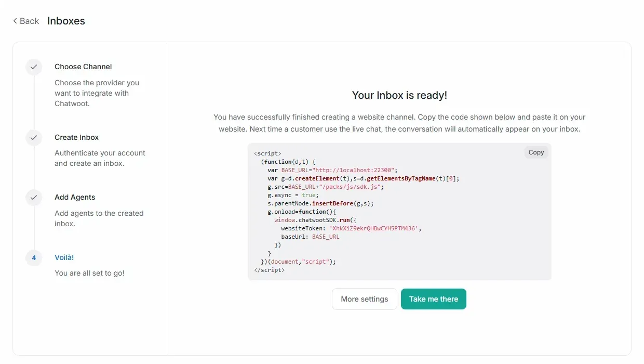Select the Create Inbox step title
The image size is (644, 364).
[76, 137]
